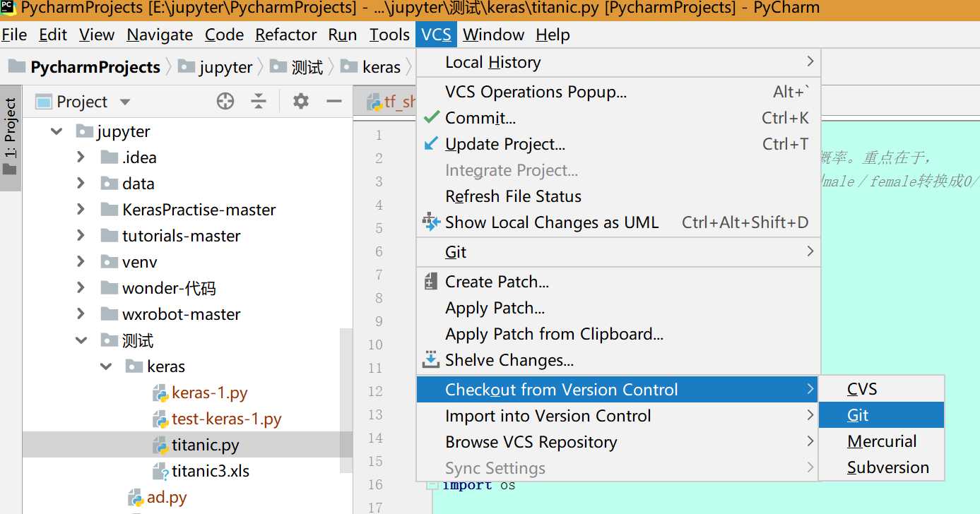Open the Window menu
The image size is (980, 514).
pos(493,35)
